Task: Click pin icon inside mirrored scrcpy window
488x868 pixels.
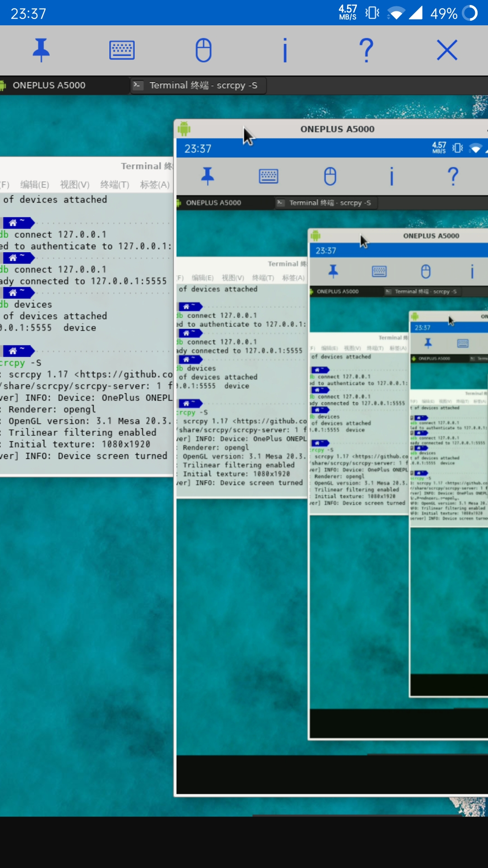Action: pos(207,176)
